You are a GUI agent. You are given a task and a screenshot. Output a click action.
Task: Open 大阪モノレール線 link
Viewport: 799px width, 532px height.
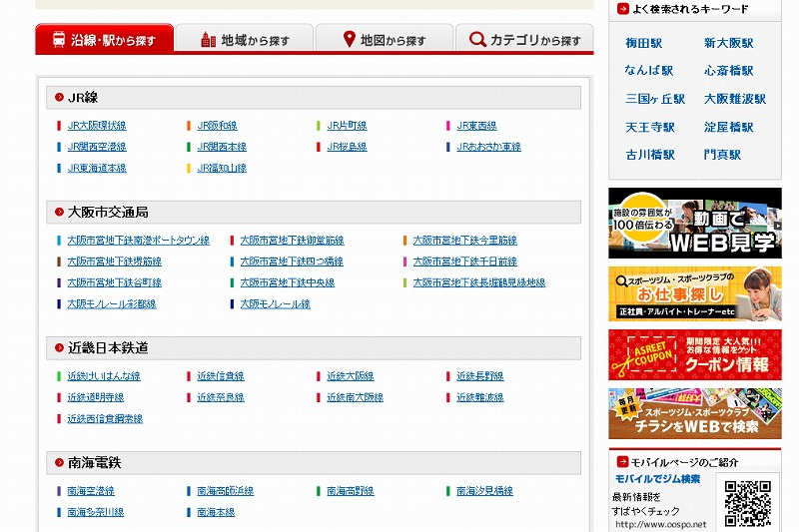click(276, 304)
